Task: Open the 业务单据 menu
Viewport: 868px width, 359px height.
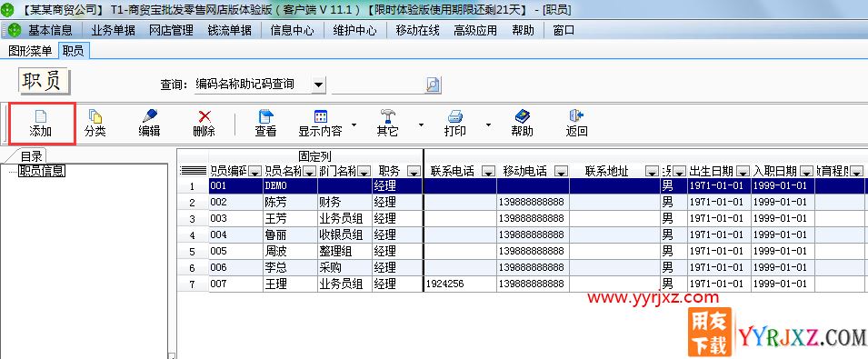Action: [x=114, y=30]
